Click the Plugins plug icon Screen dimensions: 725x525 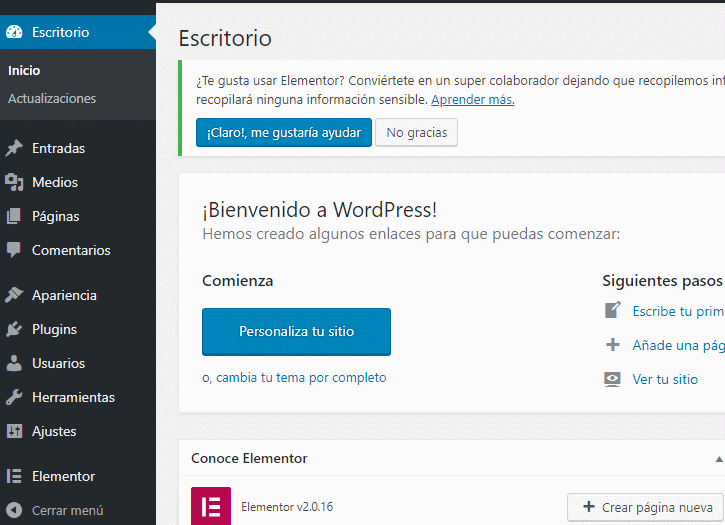click(14, 329)
